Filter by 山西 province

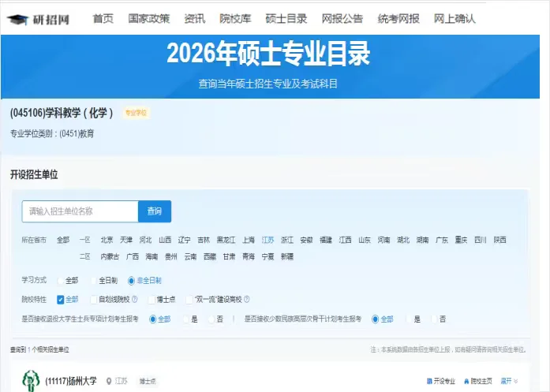[x=165, y=241]
